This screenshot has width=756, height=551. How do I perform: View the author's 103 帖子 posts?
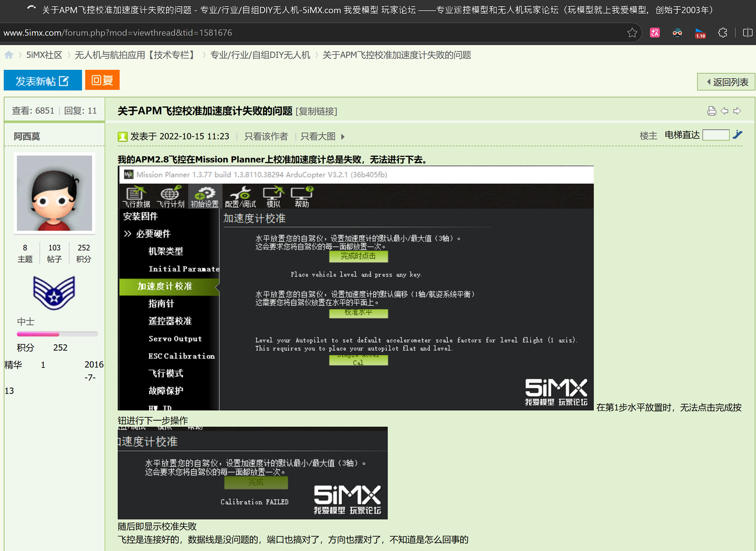click(54, 253)
